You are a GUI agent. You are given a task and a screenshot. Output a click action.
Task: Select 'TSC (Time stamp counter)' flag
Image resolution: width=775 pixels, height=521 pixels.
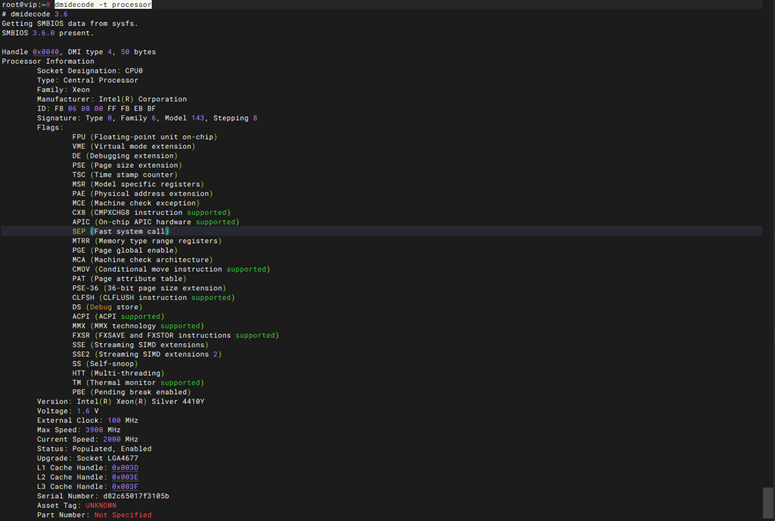pos(125,174)
